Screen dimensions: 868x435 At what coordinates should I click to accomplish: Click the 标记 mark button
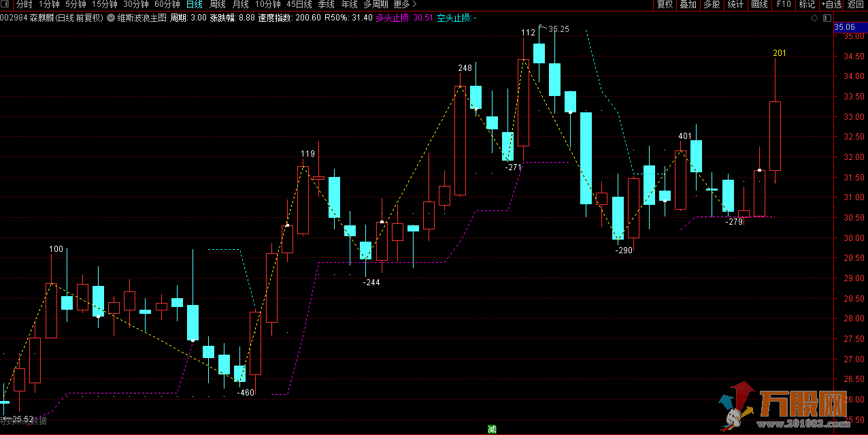tap(807, 5)
